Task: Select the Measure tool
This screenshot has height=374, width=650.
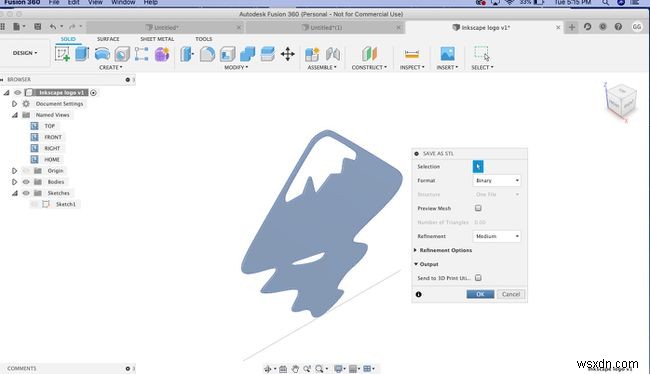Action: (x=412, y=54)
